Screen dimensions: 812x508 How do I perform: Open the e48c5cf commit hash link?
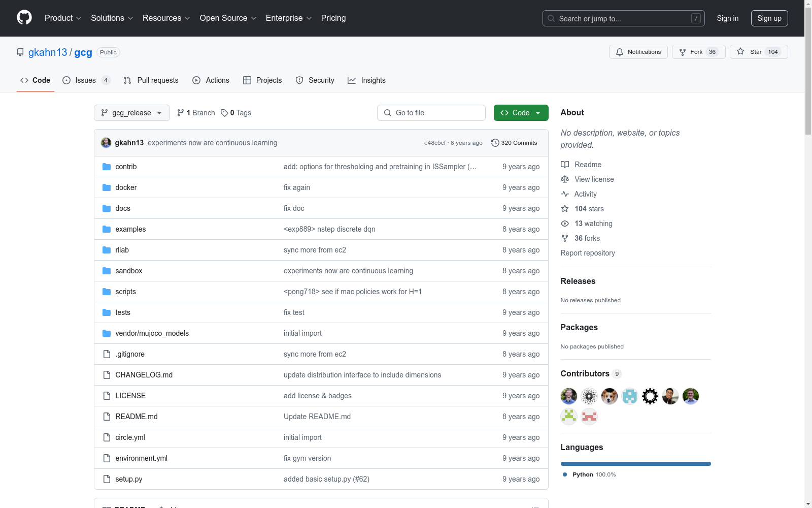(x=435, y=143)
